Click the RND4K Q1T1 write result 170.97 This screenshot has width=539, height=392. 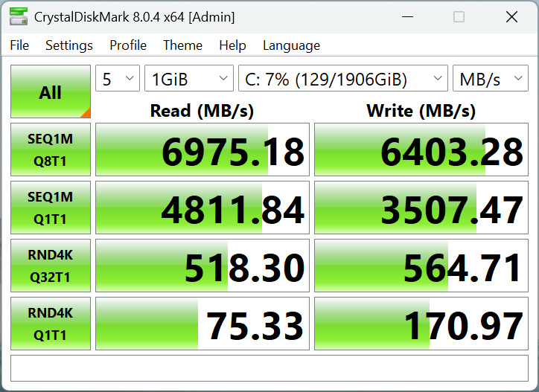[421, 324]
